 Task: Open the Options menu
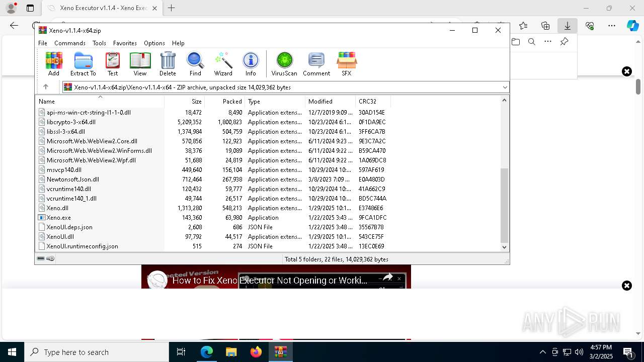tap(154, 43)
